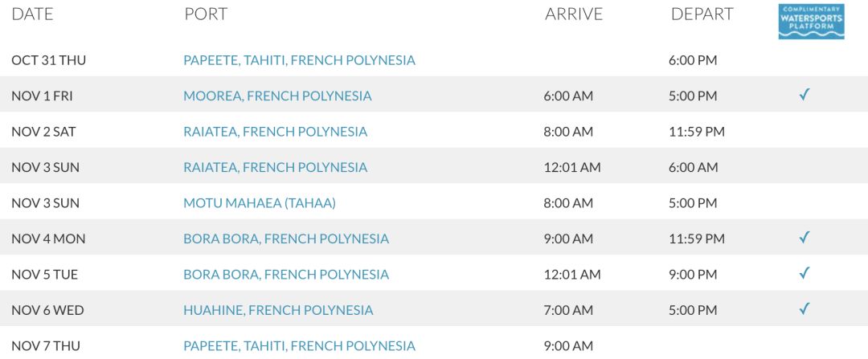The width and height of the screenshot is (868, 359).
Task: Open Raiatea link for Nov 2
Action: (275, 132)
